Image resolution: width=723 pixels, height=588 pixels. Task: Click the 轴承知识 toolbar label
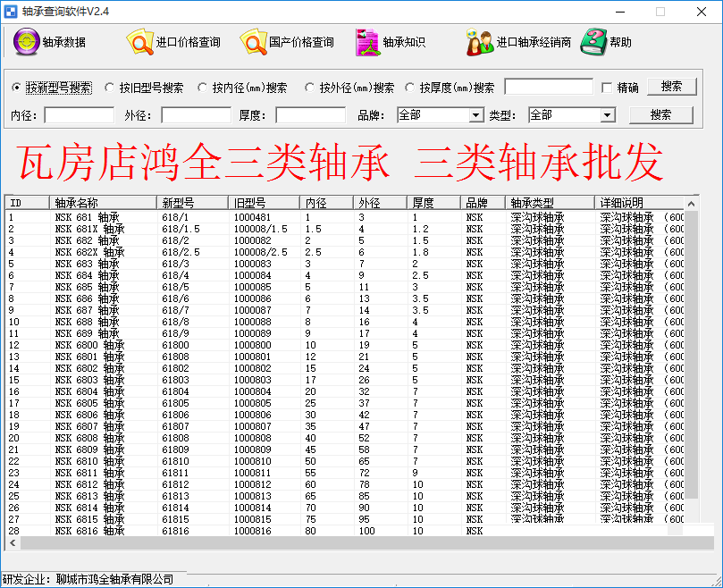404,42
